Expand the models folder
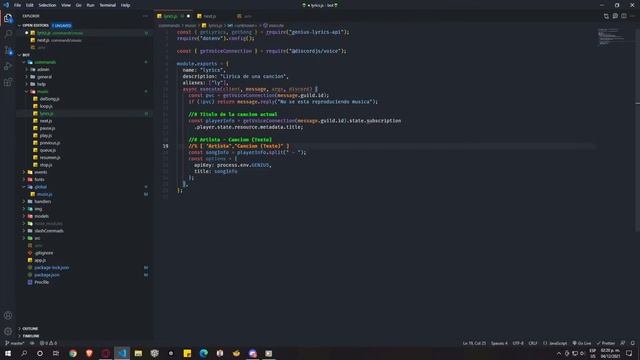 tap(41, 216)
